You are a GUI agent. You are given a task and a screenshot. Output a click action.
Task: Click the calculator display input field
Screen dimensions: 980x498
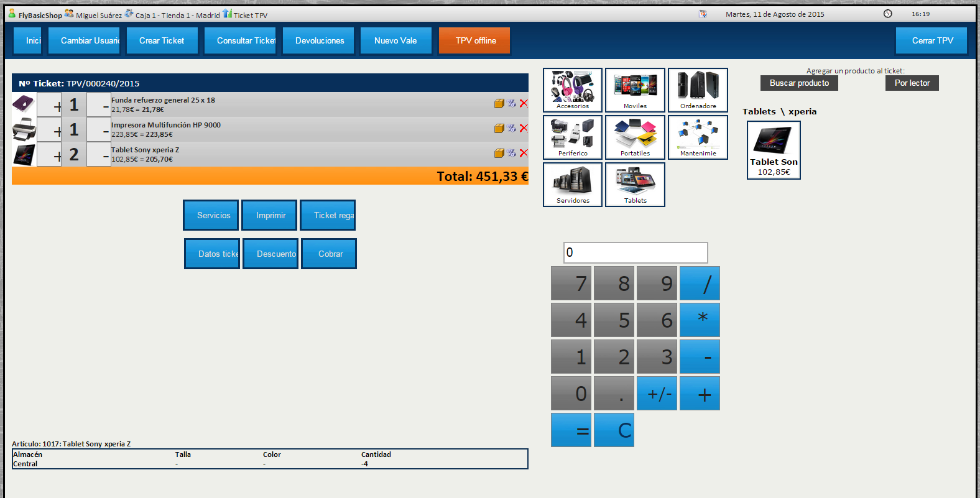[635, 252]
